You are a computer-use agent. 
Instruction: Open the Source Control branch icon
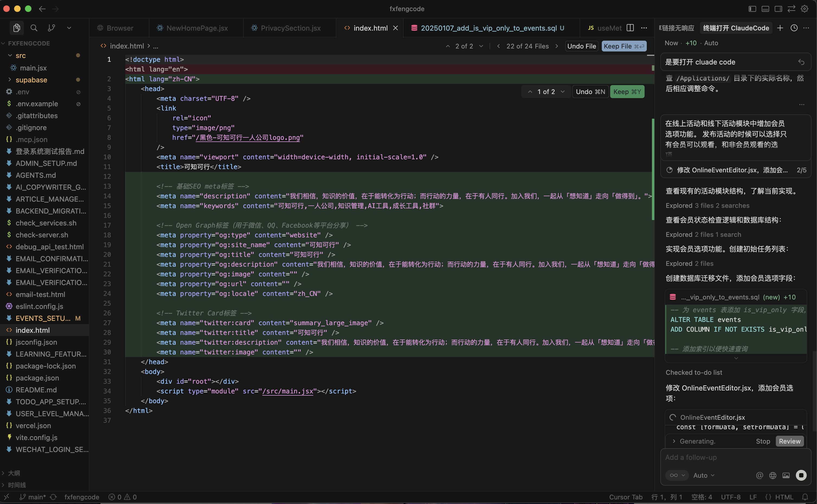pyautogui.click(x=51, y=28)
